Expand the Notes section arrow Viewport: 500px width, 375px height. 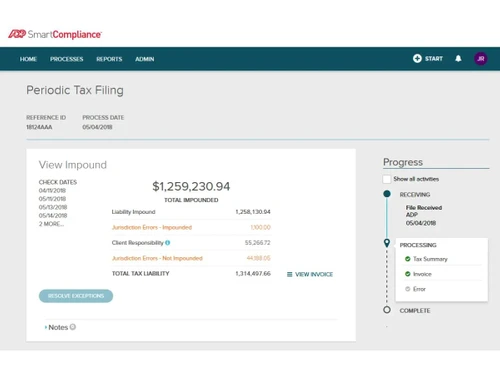click(x=46, y=327)
